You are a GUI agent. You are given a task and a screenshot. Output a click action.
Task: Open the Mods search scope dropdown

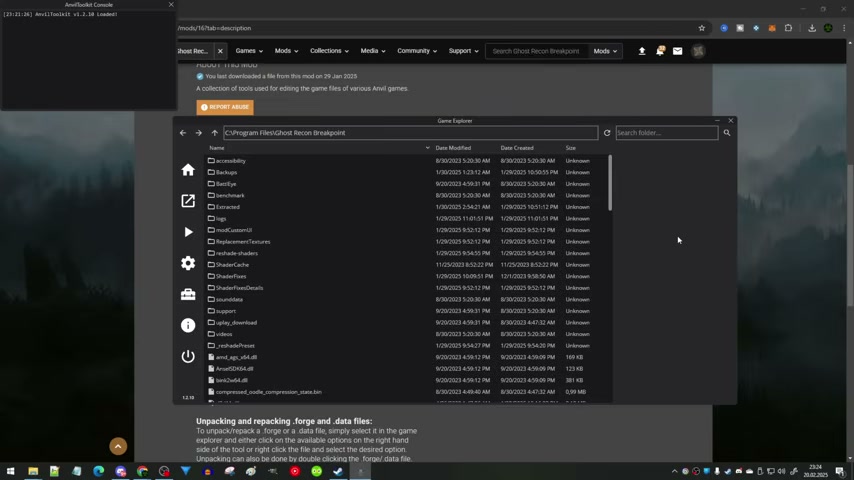tap(605, 51)
